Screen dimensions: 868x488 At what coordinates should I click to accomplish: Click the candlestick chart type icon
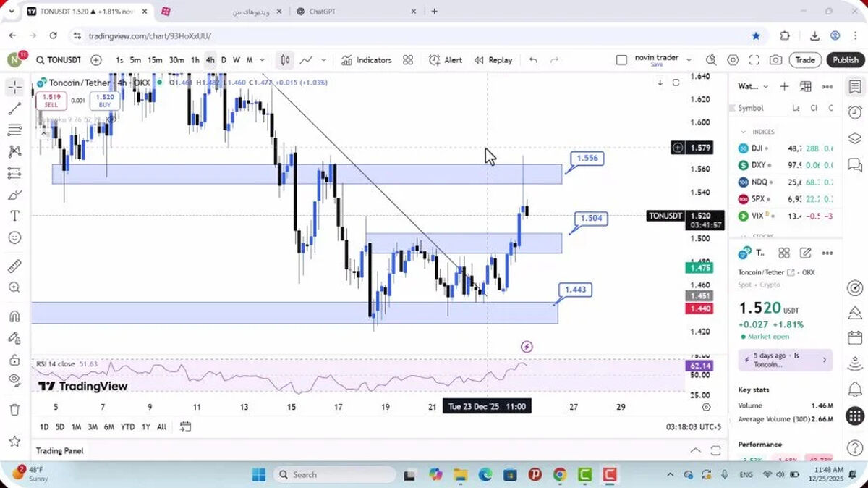tap(286, 60)
